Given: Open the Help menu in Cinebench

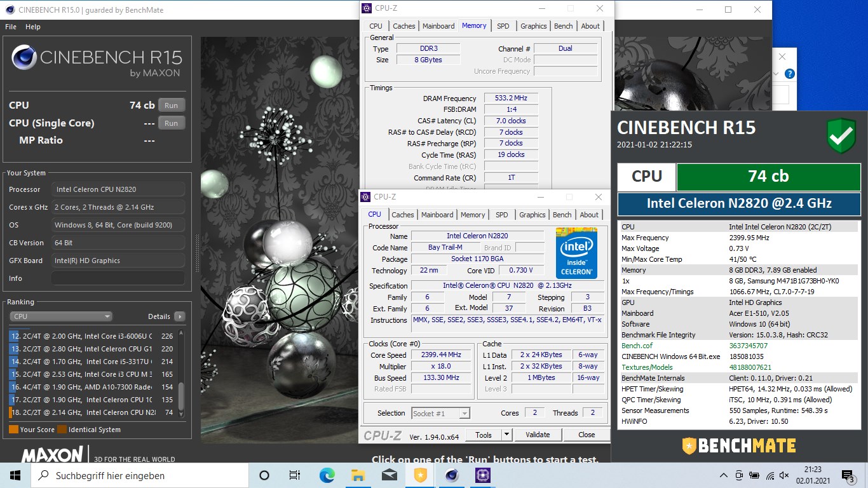Looking at the screenshot, I should point(33,27).
